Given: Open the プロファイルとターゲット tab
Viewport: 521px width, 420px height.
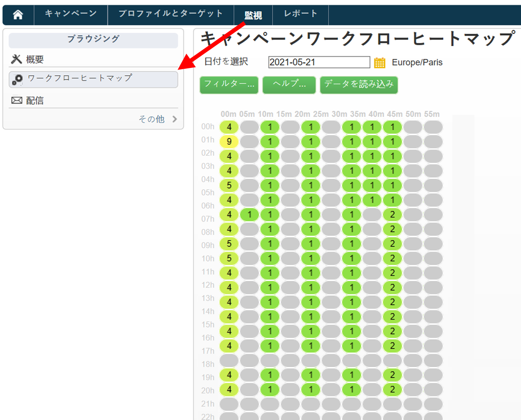Looking at the screenshot, I should pyautogui.click(x=170, y=15).
